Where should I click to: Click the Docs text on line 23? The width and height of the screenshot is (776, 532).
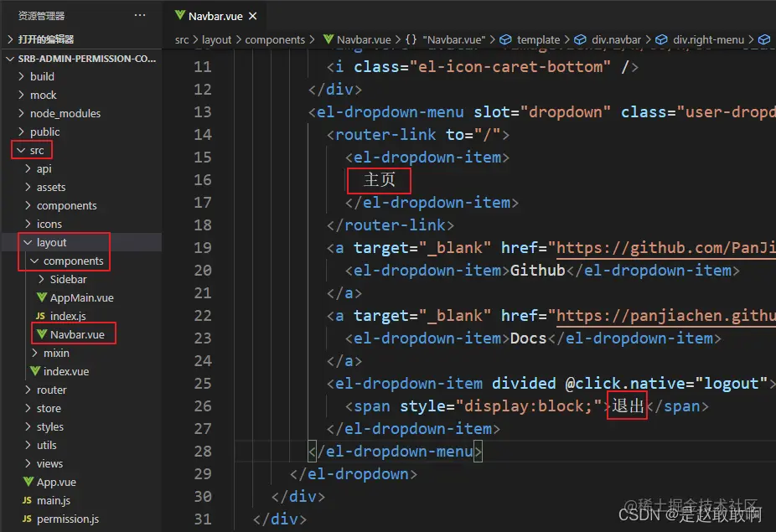click(528, 338)
